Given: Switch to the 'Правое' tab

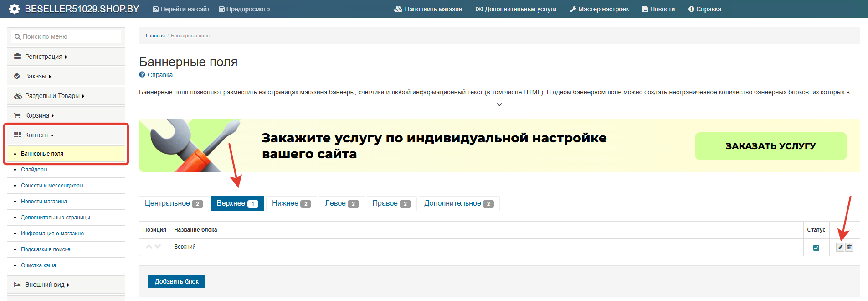Looking at the screenshot, I should click(391, 203).
